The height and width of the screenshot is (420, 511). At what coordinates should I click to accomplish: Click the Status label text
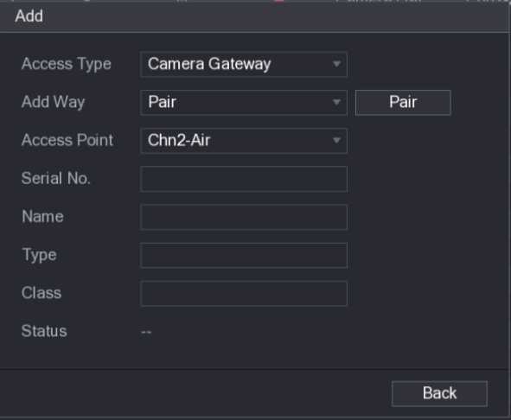[x=44, y=331]
